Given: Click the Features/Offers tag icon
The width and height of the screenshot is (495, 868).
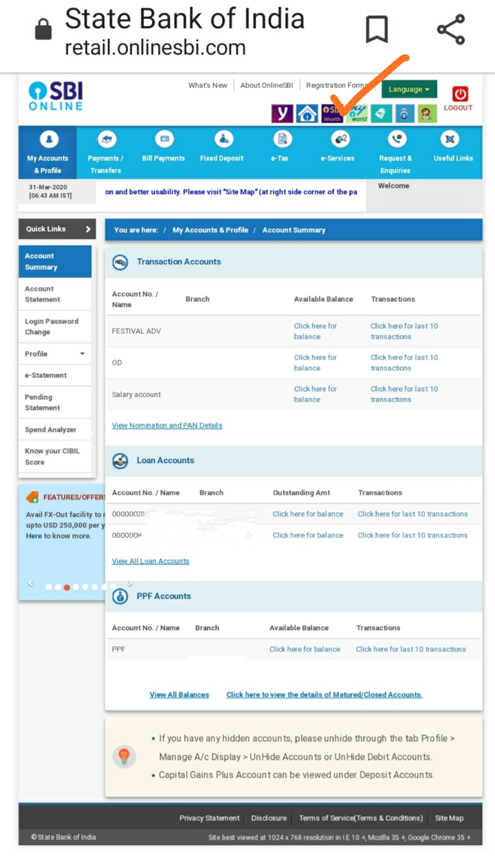Looking at the screenshot, I should (33, 497).
